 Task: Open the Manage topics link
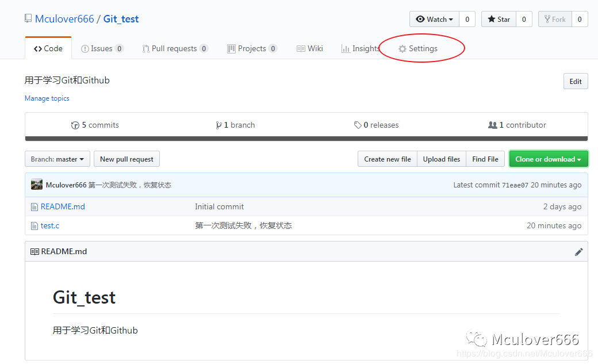[x=47, y=98]
